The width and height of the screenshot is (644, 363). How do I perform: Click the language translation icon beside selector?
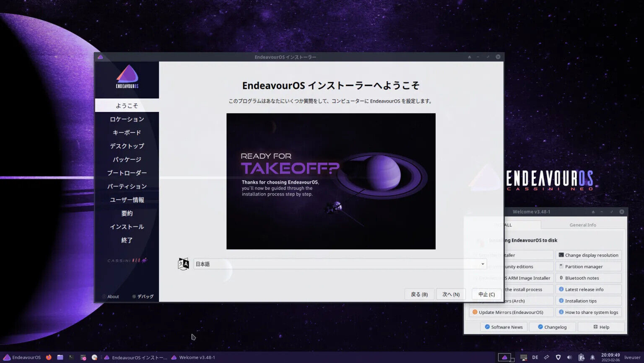coord(184,264)
